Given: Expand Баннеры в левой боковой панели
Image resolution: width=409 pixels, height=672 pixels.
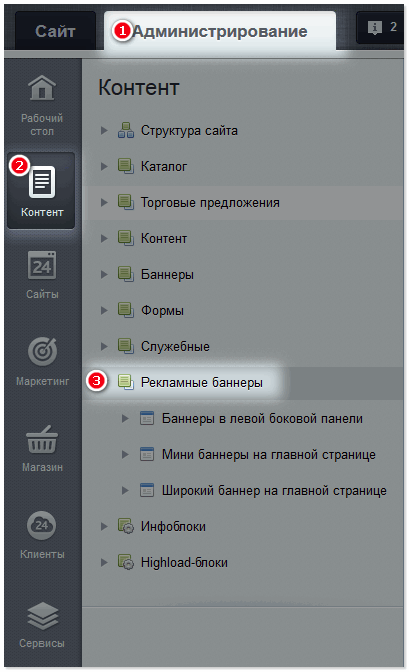Looking at the screenshot, I should coord(125,418).
